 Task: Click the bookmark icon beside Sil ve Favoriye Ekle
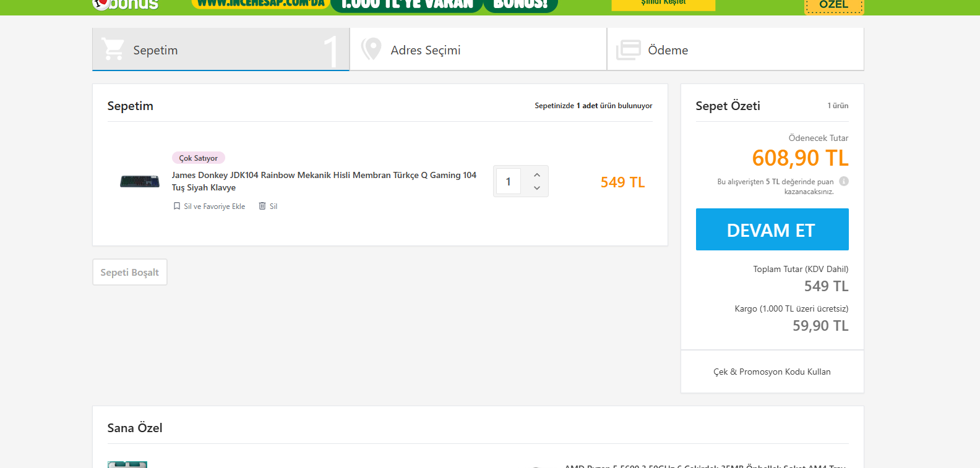pyautogui.click(x=177, y=206)
